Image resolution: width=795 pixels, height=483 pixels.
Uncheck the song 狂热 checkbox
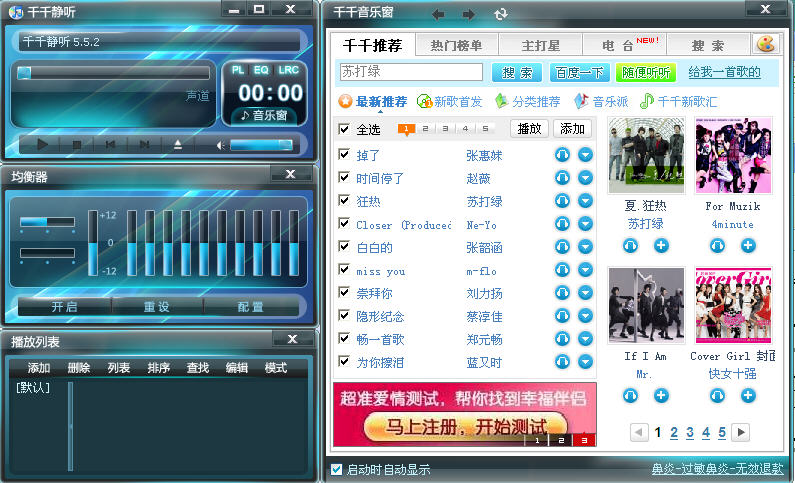pos(345,201)
